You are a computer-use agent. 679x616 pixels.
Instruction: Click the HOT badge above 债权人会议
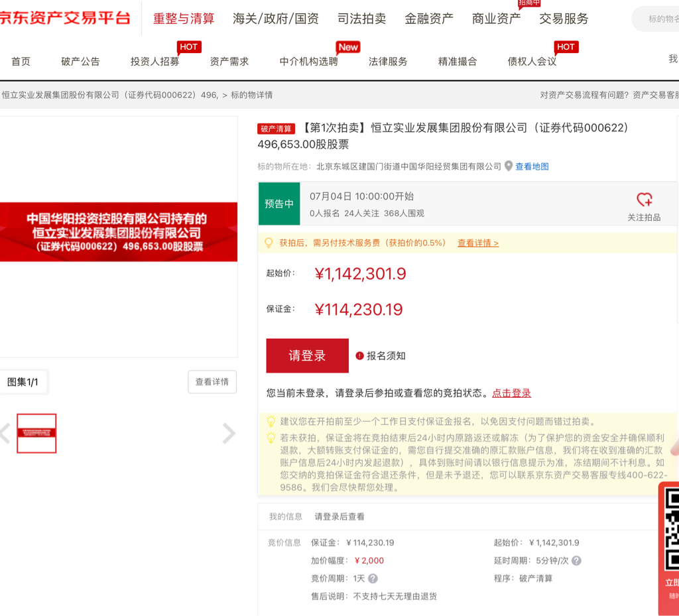pos(566,47)
